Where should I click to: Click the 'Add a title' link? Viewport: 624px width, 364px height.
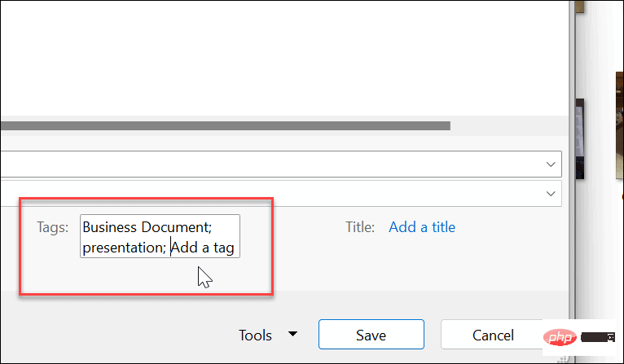[422, 227]
